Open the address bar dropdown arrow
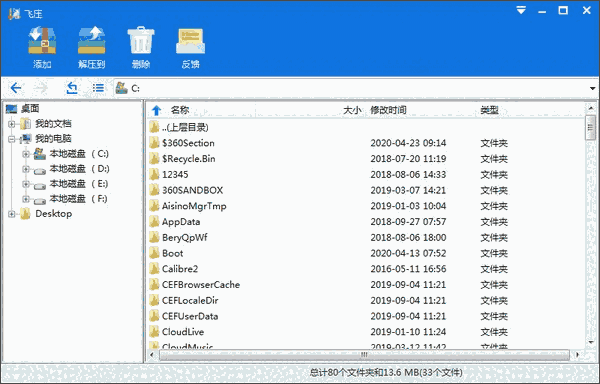 [592, 89]
